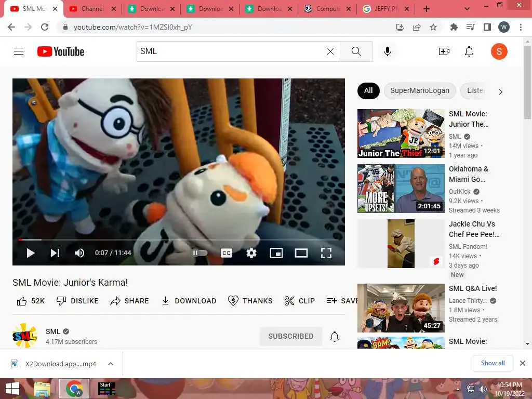Select the partially hidden Listenable chip

475,90
